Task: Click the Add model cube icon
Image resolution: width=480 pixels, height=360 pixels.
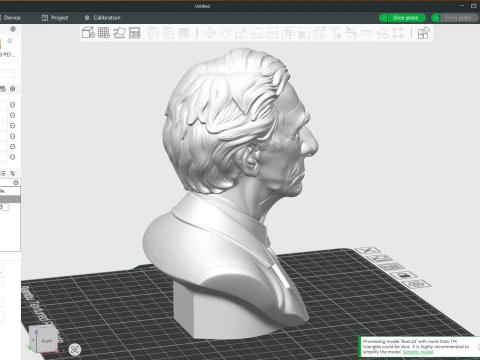Action: click(88, 33)
